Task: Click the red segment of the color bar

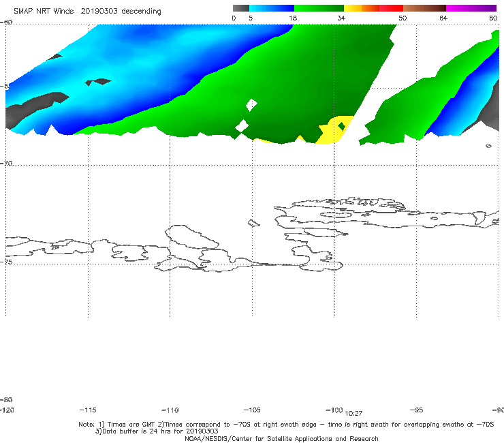Action: 391,8
